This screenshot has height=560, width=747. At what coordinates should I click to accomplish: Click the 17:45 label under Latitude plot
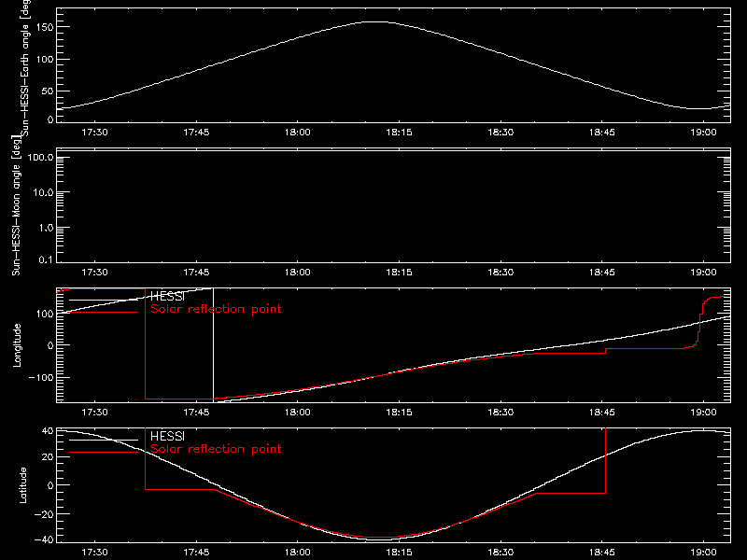click(x=196, y=553)
